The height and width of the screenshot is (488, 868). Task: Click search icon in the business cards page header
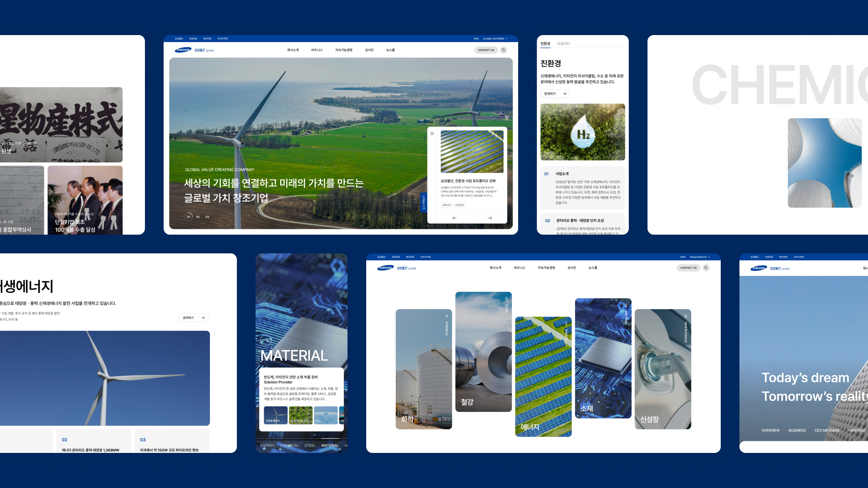tap(706, 268)
